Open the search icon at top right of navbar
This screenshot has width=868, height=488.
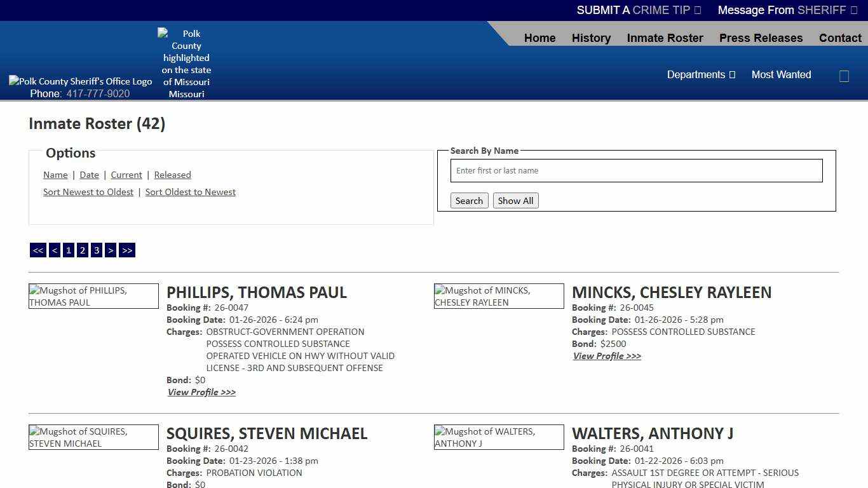click(x=844, y=76)
